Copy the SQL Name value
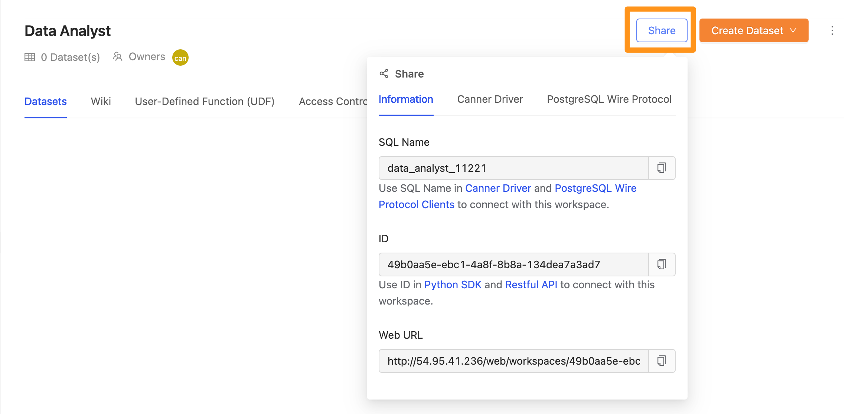The image size is (868, 414). [x=662, y=168]
